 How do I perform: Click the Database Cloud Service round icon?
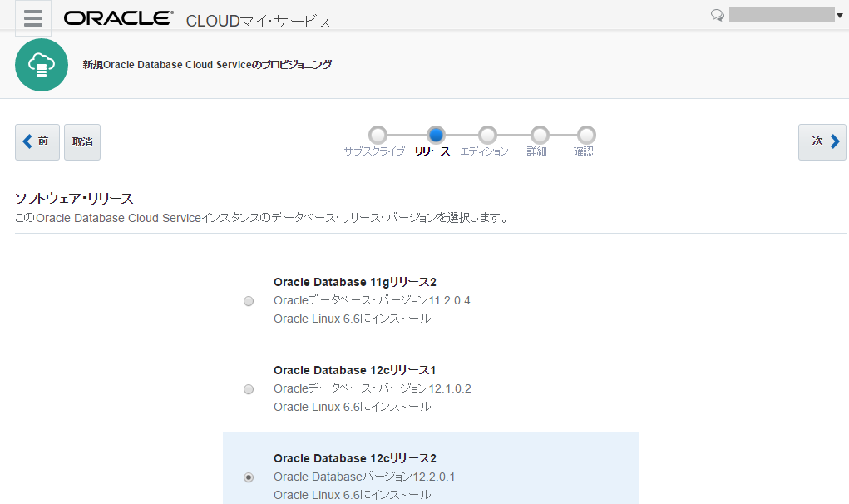(42, 65)
